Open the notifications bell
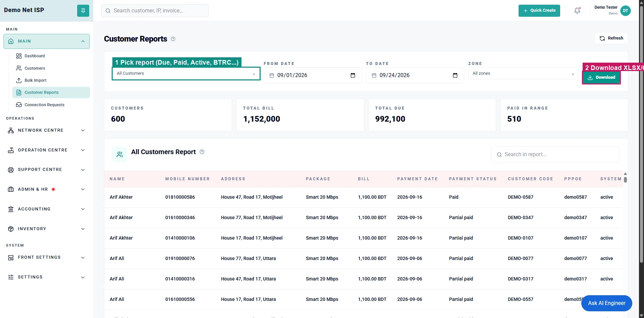This screenshot has width=644, height=318. point(577,11)
